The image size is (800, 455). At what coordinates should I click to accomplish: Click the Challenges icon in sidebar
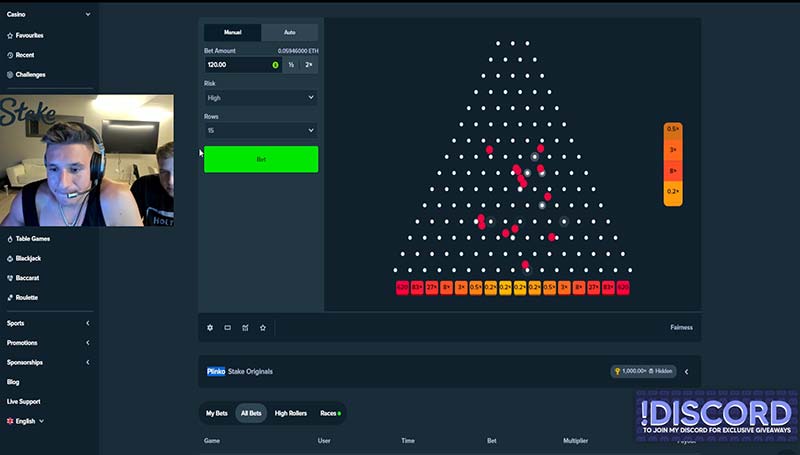pyautogui.click(x=10, y=75)
